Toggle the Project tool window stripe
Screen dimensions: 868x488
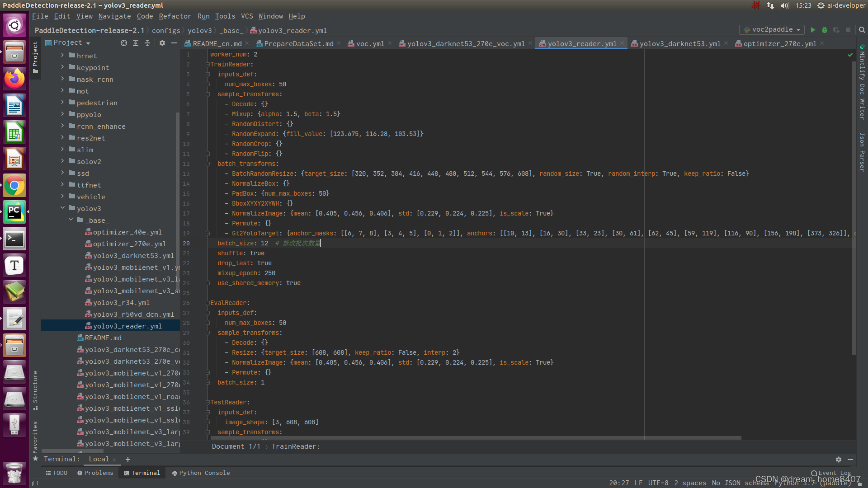coord(35,57)
